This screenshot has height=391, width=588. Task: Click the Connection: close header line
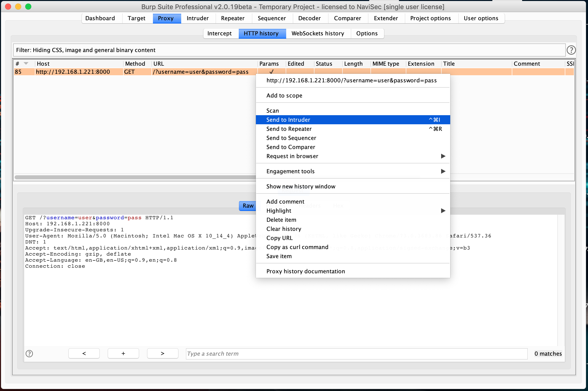(55, 266)
